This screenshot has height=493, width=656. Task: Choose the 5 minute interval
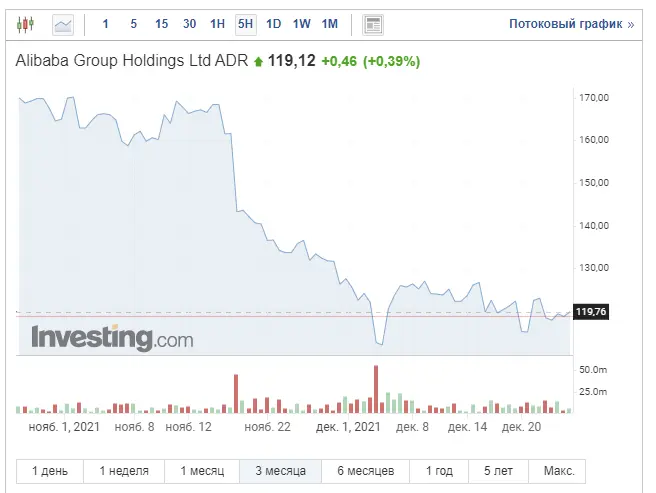(x=133, y=24)
